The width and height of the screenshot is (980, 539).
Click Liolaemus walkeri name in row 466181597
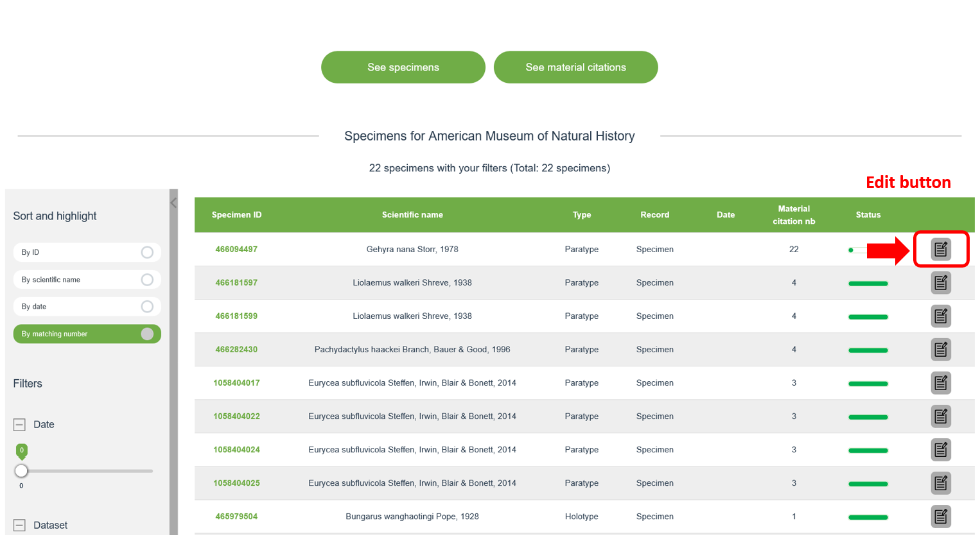tap(412, 282)
